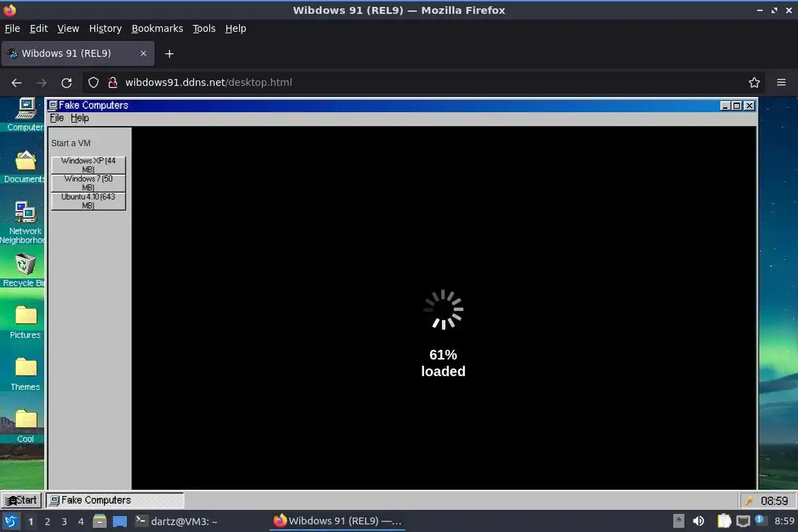Reload the current page
This screenshot has width=798, height=532.
(66, 82)
